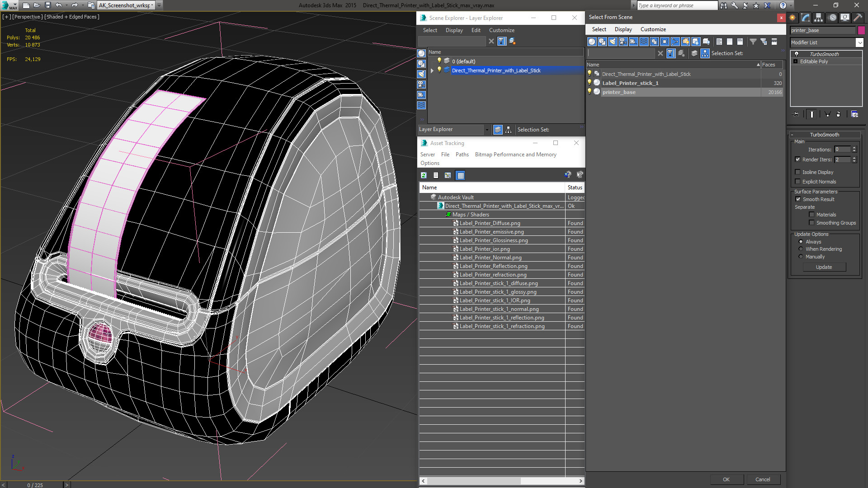Enable Explicit Normals checkbox
The width and height of the screenshot is (868, 488).
(x=797, y=182)
